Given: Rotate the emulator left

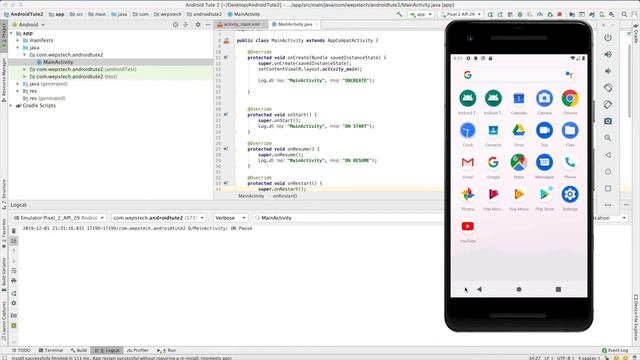Looking at the screenshot, I should coord(608,88).
